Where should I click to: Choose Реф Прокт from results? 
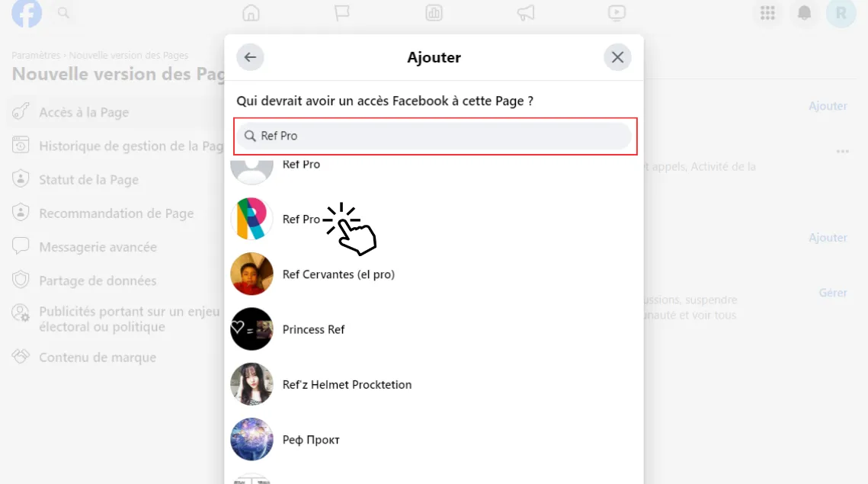pyautogui.click(x=311, y=440)
